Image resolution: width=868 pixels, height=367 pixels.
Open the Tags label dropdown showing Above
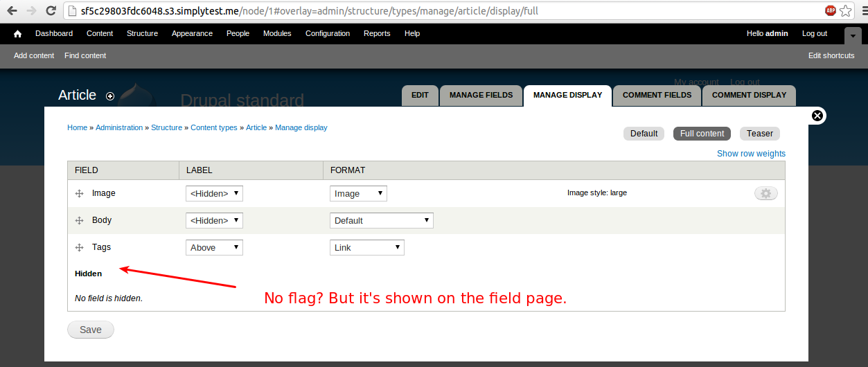214,247
